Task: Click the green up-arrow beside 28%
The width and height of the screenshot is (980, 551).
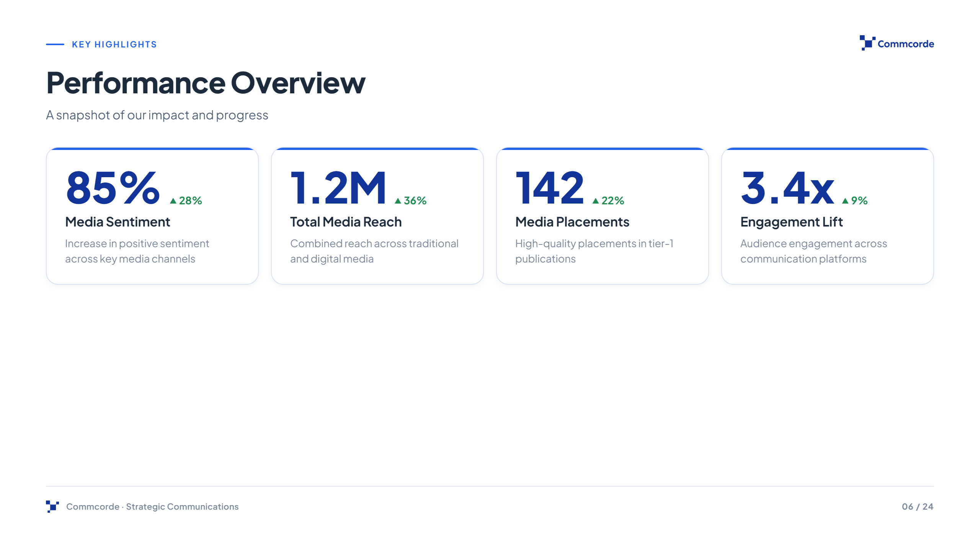Action: [x=173, y=201]
